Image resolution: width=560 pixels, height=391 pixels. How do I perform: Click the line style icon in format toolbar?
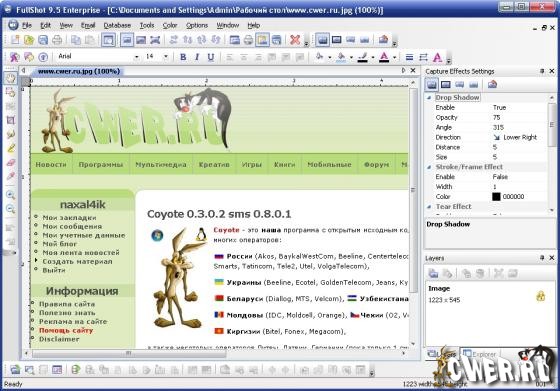[x=410, y=57]
